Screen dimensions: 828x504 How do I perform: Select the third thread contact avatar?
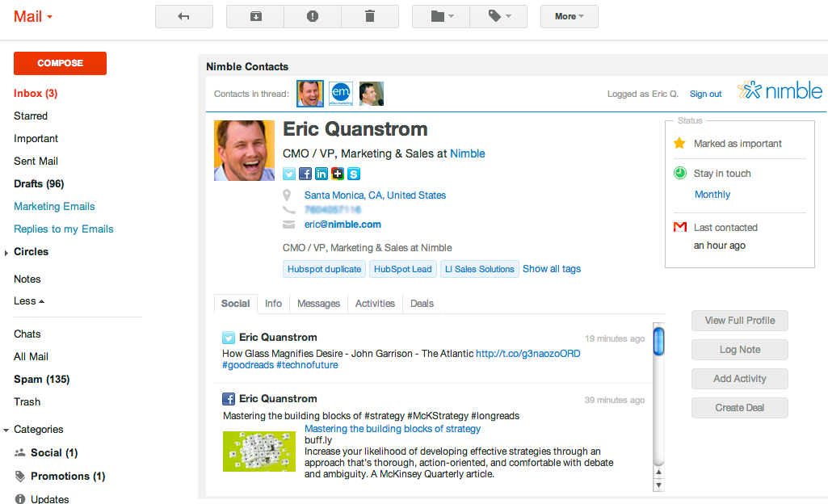(372, 94)
